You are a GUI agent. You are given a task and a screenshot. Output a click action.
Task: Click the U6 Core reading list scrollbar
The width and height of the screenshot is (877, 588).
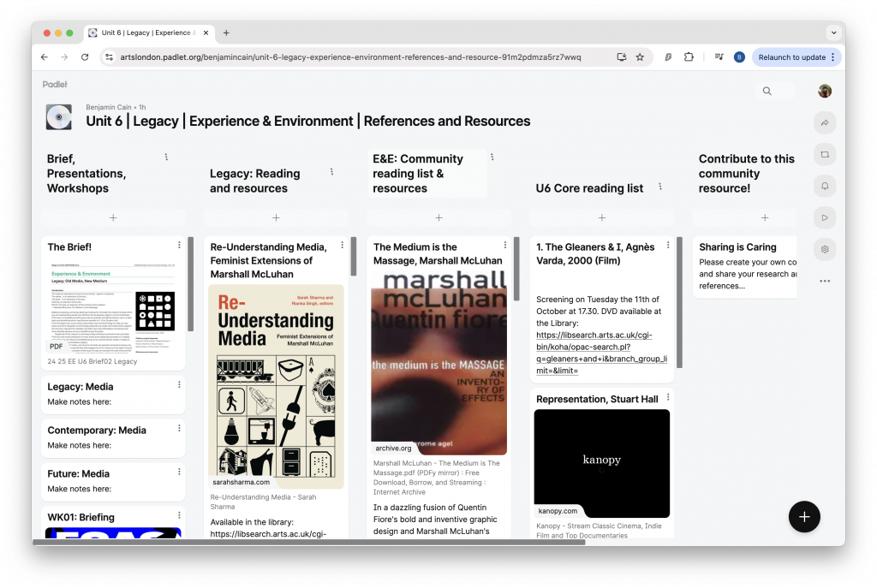point(679,302)
